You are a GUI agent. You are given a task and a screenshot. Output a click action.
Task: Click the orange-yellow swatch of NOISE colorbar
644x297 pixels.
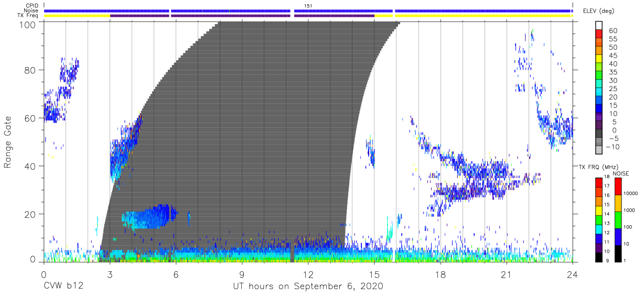(618, 203)
